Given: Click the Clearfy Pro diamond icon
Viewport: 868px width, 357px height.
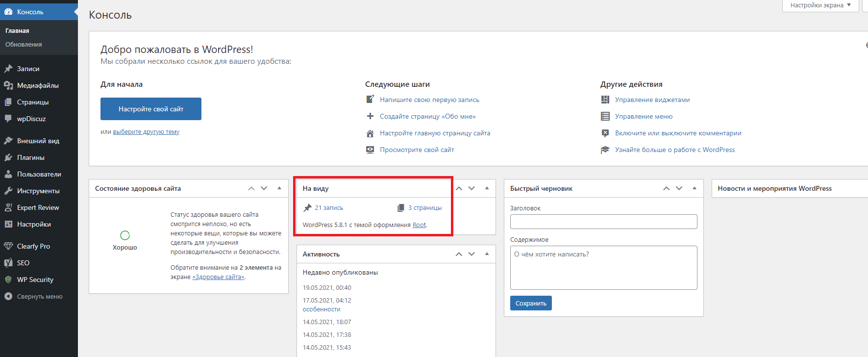Looking at the screenshot, I should [x=8, y=246].
